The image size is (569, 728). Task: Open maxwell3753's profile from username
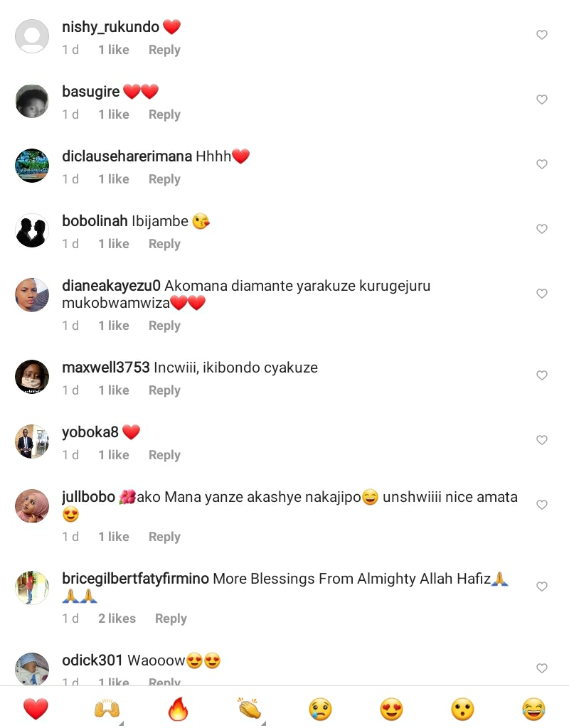[106, 368]
